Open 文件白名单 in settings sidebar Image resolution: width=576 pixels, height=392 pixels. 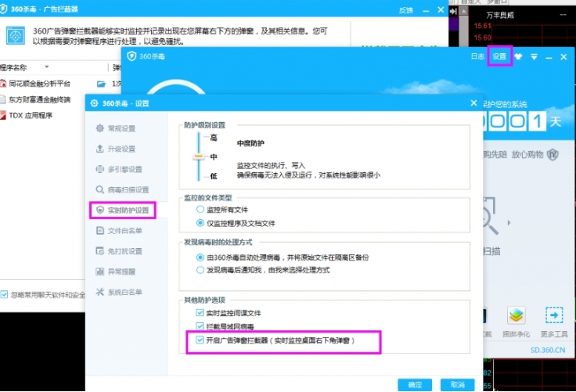pyautogui.click(x=119, y=231)
